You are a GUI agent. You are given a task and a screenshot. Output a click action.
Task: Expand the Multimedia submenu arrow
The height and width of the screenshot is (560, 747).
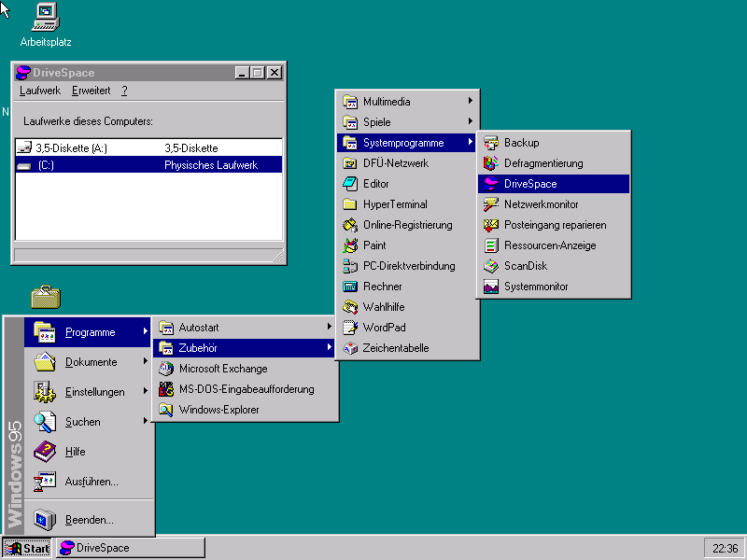tap(470, 101)
